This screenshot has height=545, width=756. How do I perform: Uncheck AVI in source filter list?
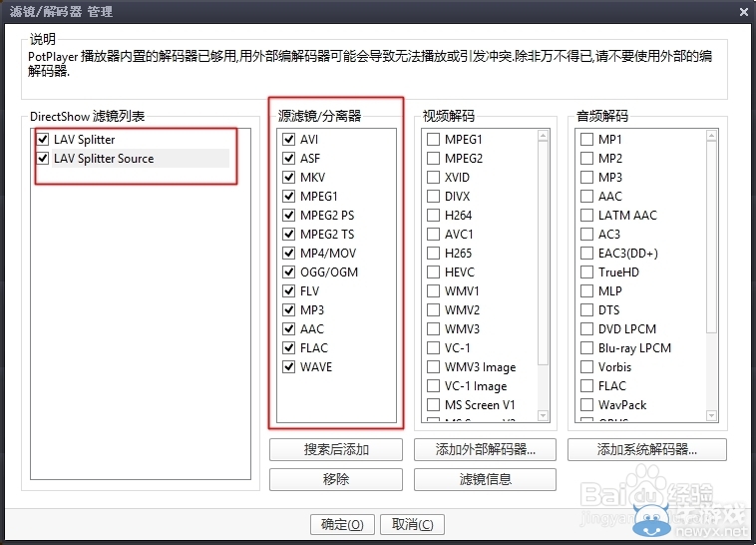tap(289, 140)
